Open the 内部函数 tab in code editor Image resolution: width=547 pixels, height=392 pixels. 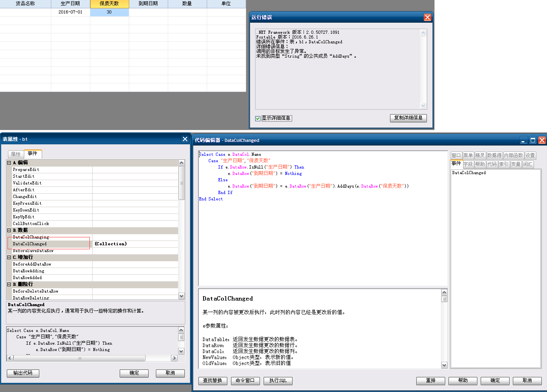pos(513,155)
